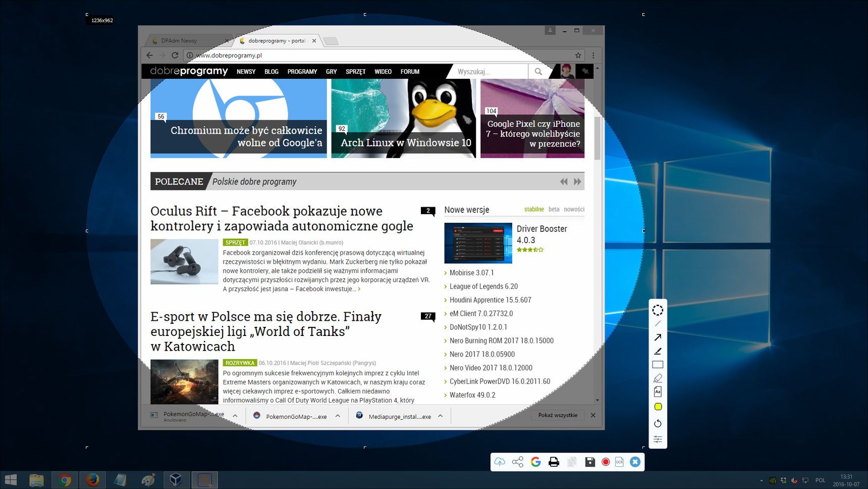Open capture tool settings sliders icon
868x489 pixels.
pyautogui.click(x=658, y=439)
